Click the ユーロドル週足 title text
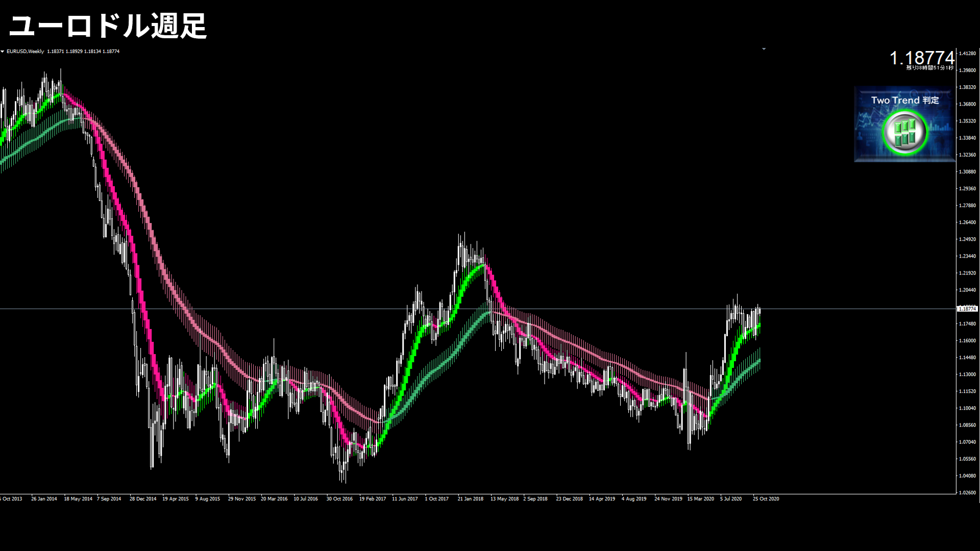Viewport: 980px width, 551px height. 108,26
